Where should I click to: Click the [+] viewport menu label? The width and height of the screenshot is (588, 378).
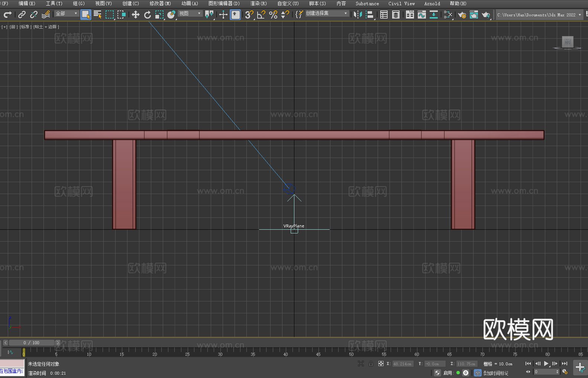[4, 27]
